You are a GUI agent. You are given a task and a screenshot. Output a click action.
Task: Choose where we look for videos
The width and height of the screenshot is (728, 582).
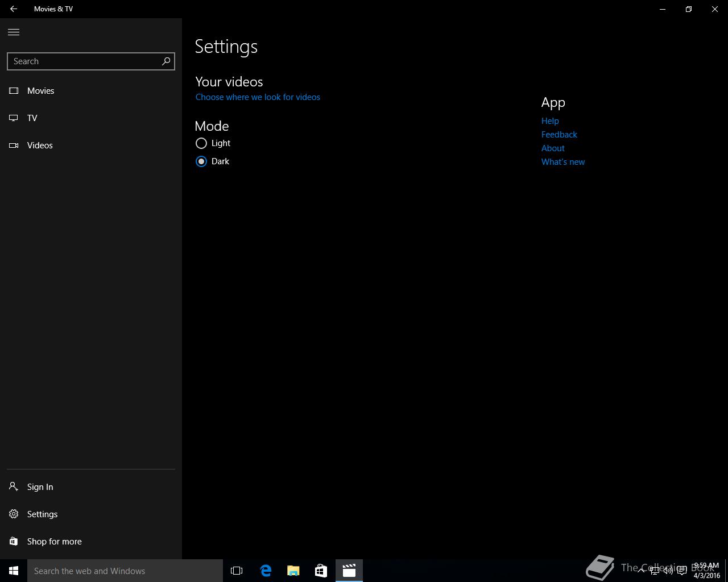(258, 97)
